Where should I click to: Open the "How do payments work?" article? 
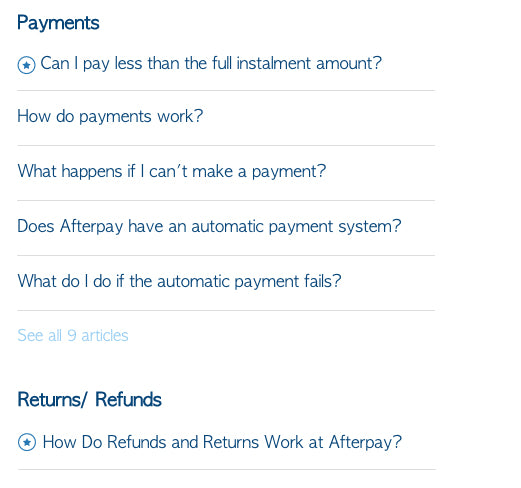110,117
